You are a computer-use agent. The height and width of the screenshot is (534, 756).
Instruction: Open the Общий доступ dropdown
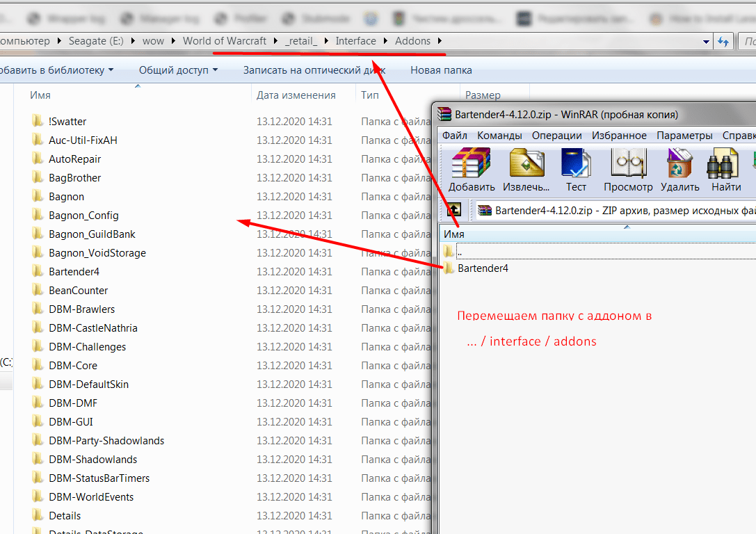178,70
